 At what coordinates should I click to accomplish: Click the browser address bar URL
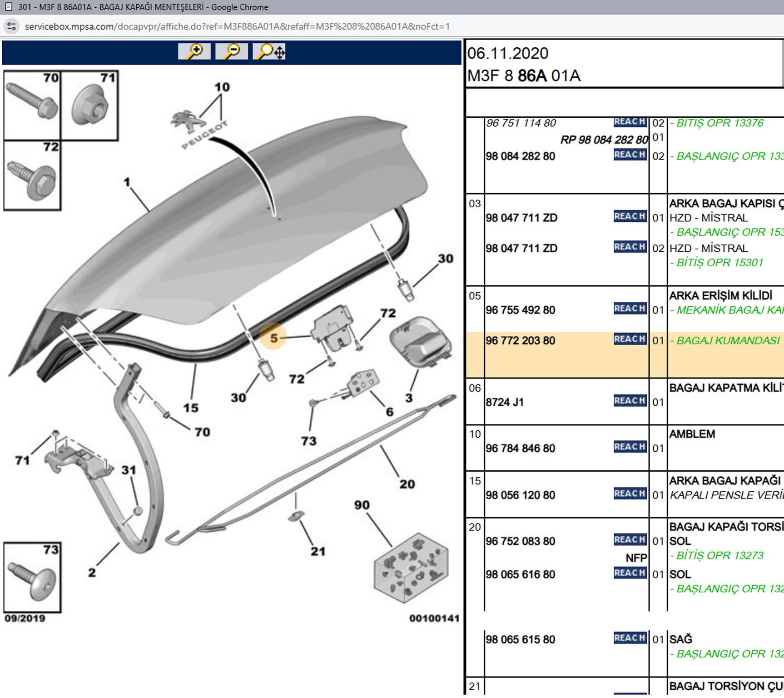236,26
